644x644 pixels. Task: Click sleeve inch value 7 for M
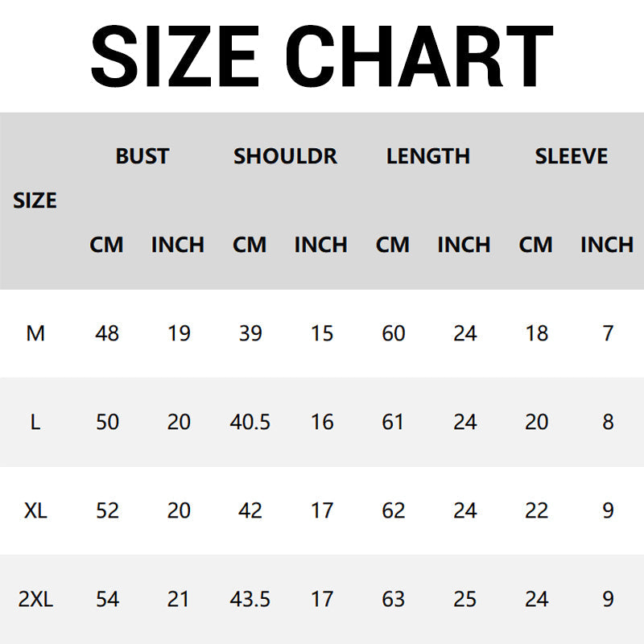point(608,333)
